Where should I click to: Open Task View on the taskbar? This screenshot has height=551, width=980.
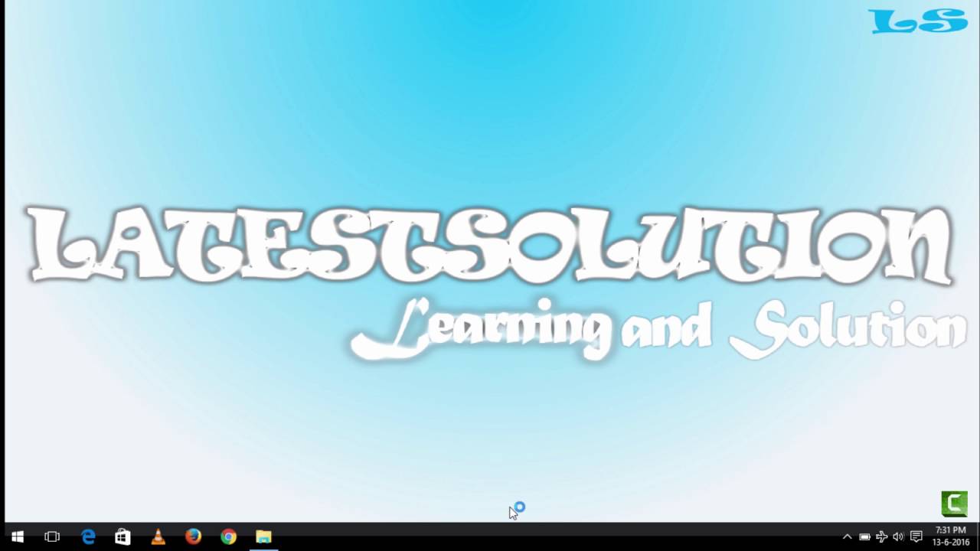coord(52,537)
